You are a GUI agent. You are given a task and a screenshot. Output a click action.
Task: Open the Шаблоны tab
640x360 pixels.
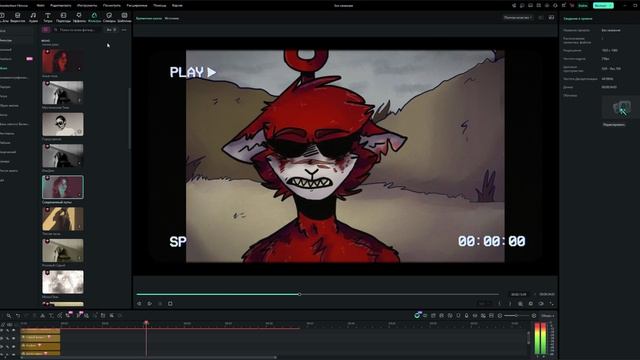124,17
